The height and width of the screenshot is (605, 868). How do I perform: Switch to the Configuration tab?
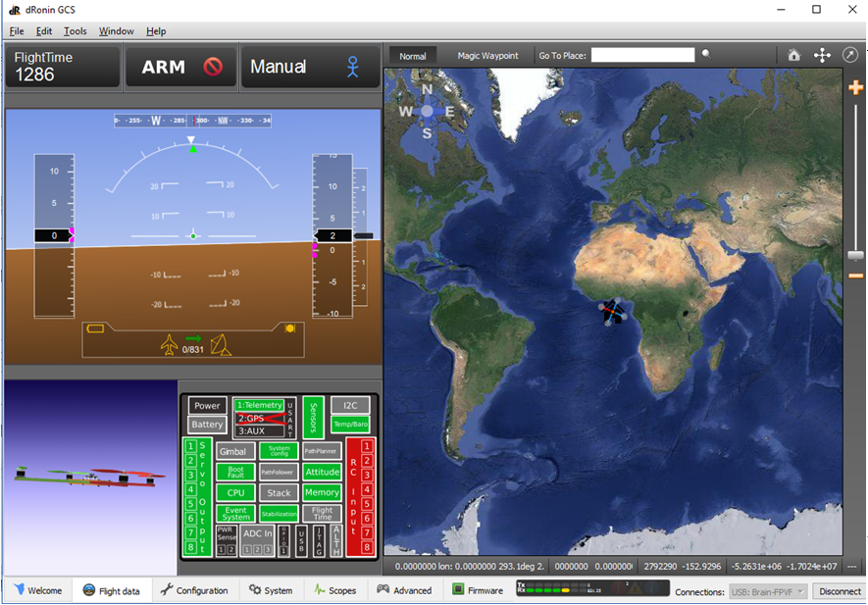pos(194,590)
